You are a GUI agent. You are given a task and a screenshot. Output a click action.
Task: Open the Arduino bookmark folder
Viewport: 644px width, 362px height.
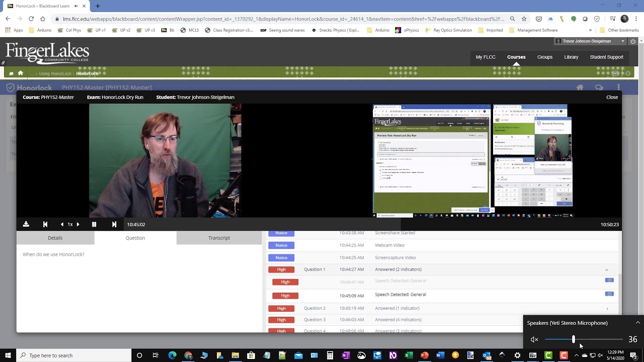[40, 30]
